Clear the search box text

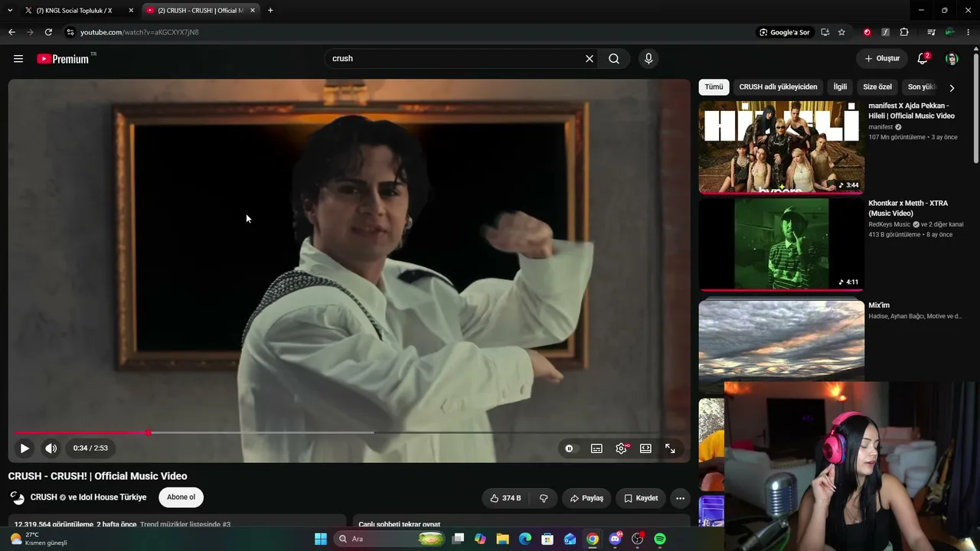pyautogui.click(x=590, y=59)
